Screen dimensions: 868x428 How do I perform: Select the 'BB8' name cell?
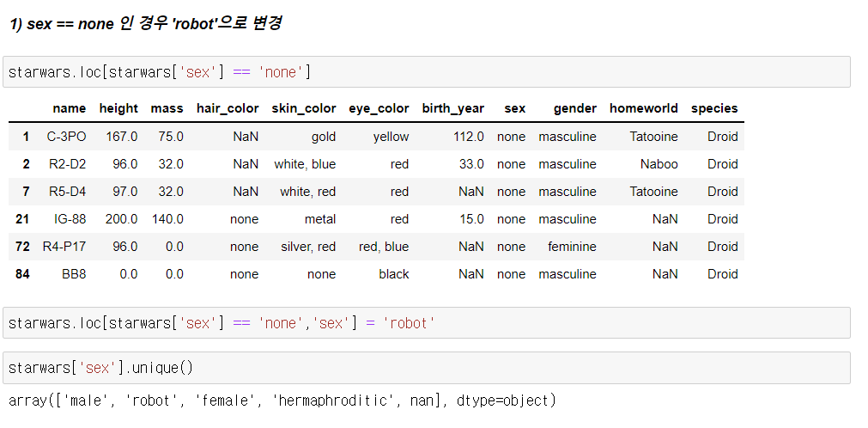coord(74,274)
